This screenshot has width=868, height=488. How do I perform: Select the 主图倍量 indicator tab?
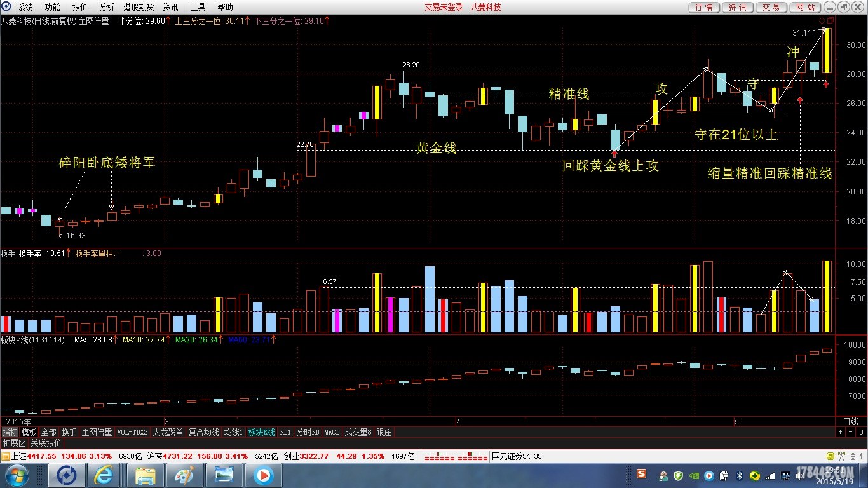(97, 432)
